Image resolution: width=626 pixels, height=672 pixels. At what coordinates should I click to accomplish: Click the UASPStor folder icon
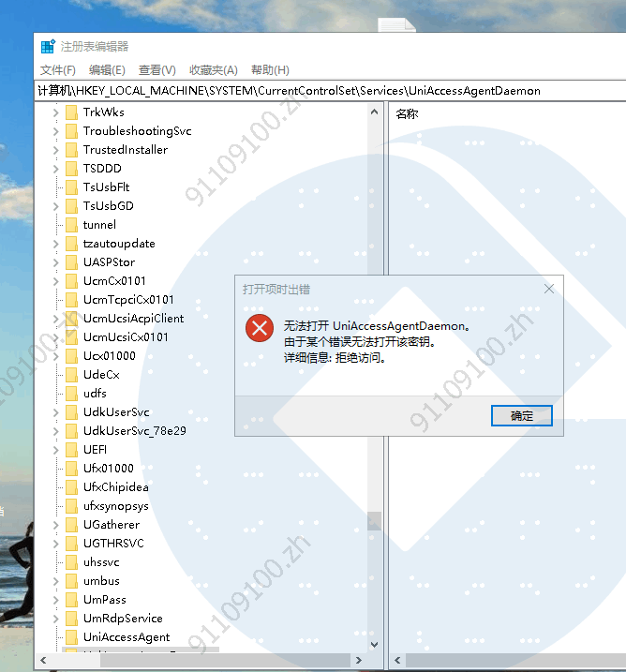[71, 262]
